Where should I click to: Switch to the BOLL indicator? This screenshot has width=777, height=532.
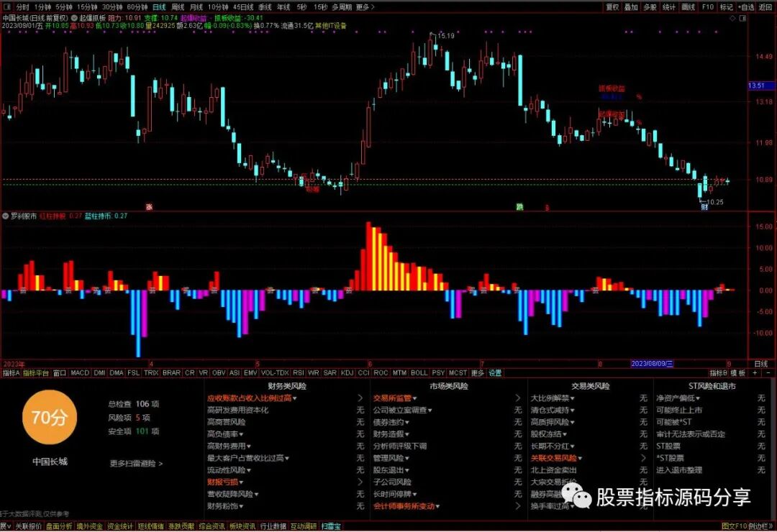coord(419,372)
